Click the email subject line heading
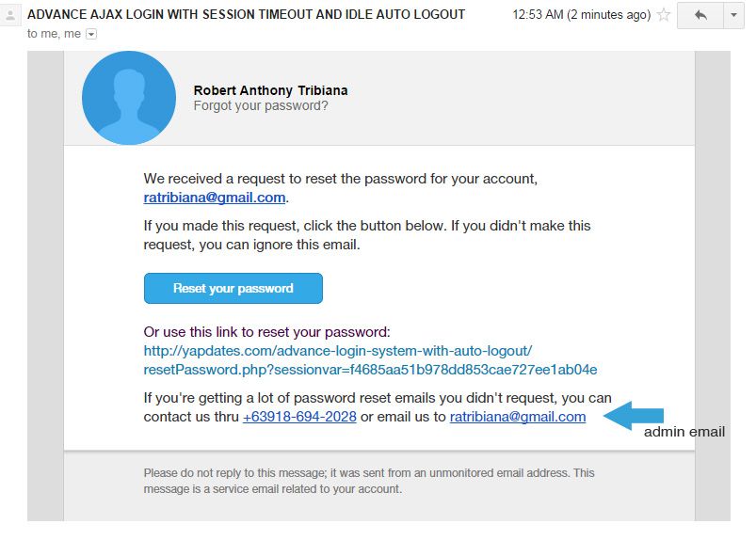Viewport: 756px width, 540px height. tap(246, 14)
